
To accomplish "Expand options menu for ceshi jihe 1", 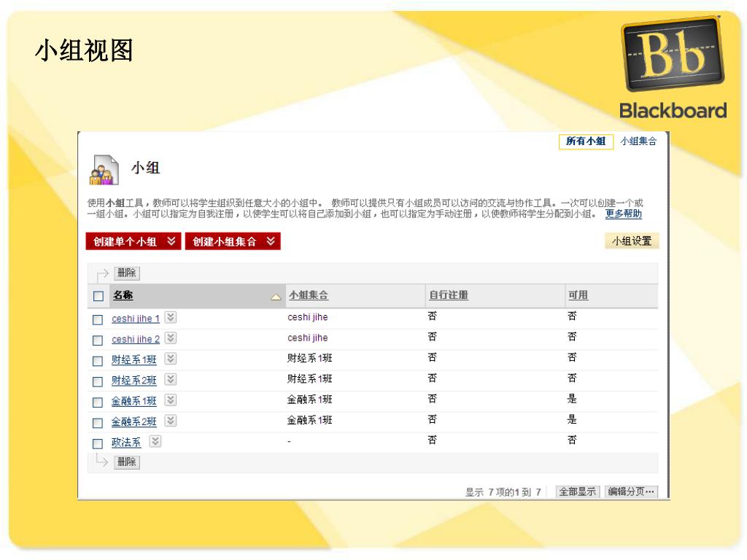I will coord(171,317).
